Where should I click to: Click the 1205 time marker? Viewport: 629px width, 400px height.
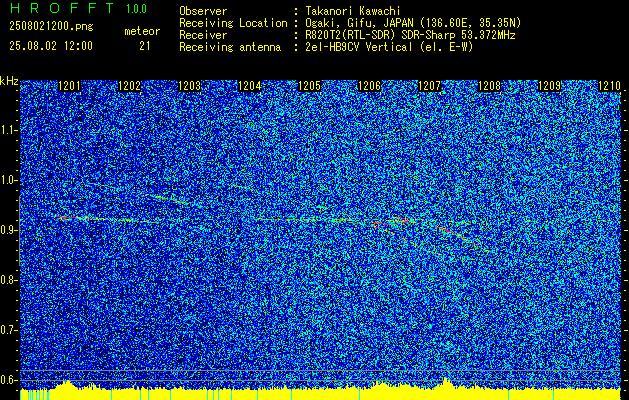coord(310,86)
